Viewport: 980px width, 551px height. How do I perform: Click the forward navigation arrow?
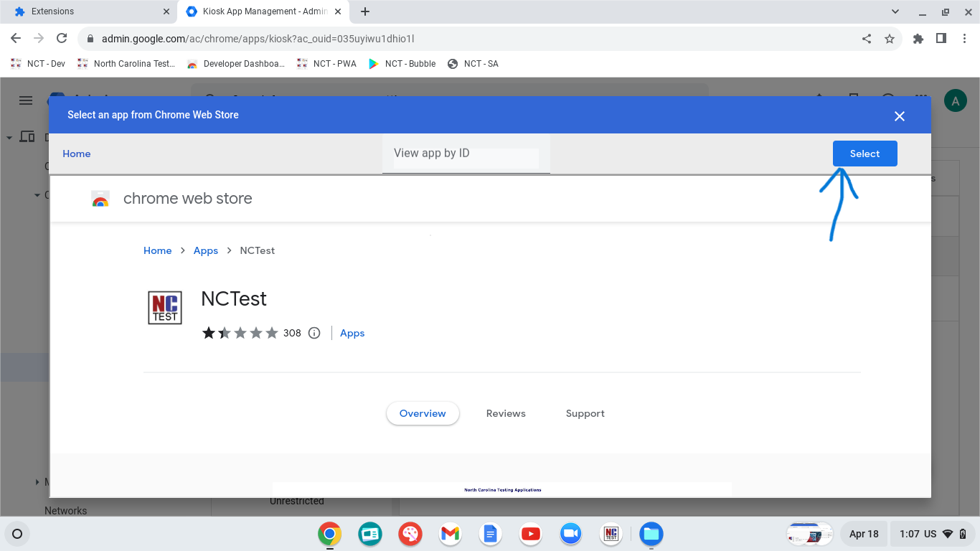point(39,39)
